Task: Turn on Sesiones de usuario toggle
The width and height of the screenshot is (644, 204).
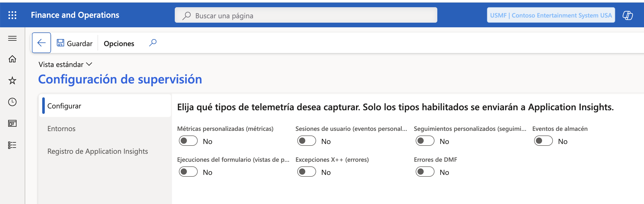Action: pyautogui.click(x=307, y=141)
